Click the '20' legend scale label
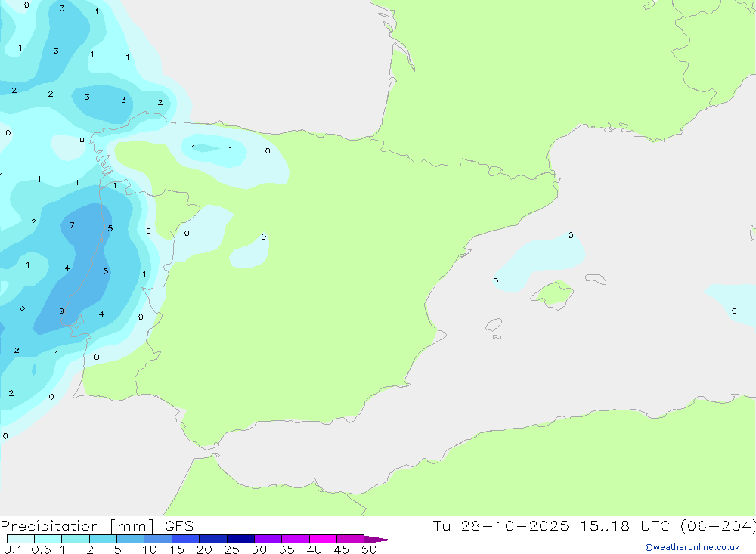756x554 pixels. (x=204, y=549)
